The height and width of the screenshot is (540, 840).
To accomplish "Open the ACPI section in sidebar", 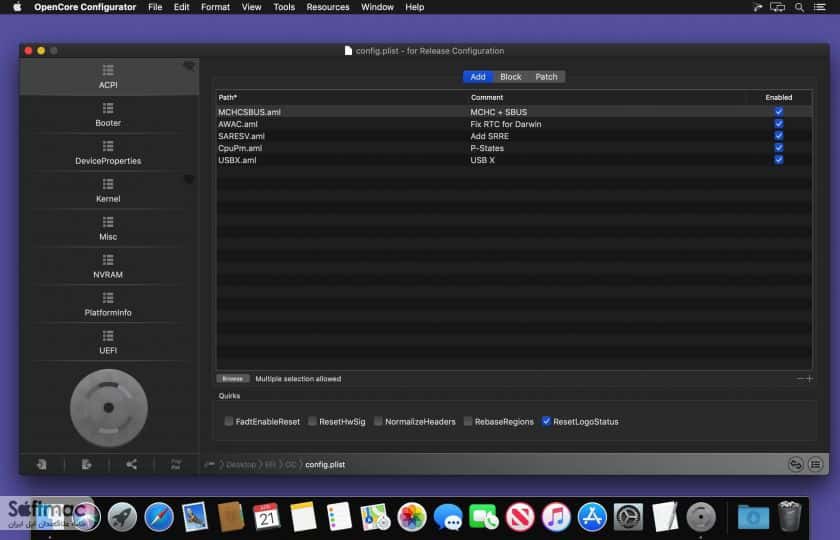I will (x=108, y=77).
